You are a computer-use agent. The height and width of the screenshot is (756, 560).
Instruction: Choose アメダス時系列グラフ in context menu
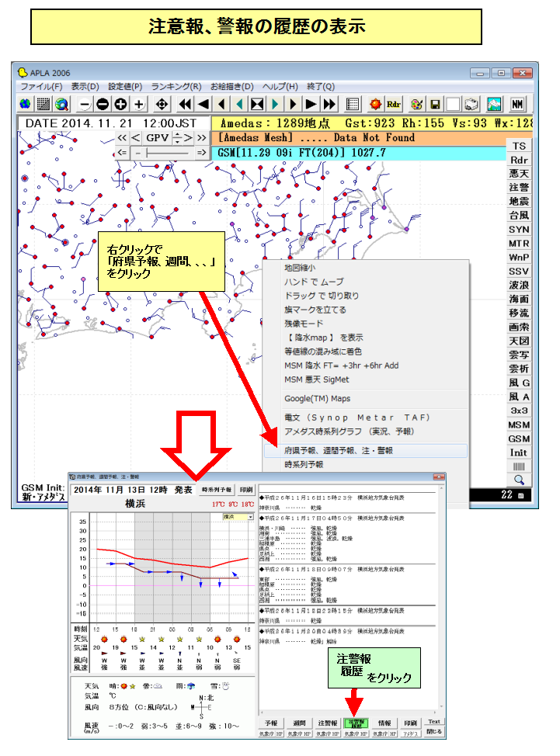point(366,432)
